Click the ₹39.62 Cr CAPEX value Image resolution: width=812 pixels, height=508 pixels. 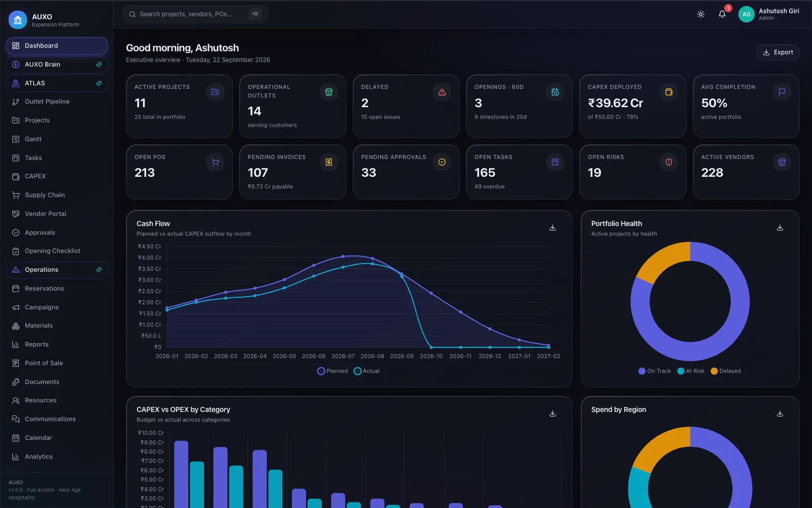click(x=616, y=103)
